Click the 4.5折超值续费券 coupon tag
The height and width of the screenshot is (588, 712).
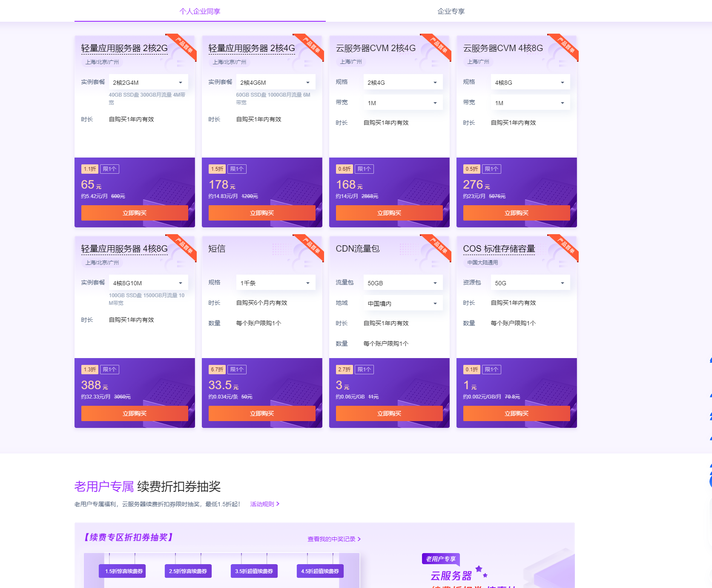320,571
